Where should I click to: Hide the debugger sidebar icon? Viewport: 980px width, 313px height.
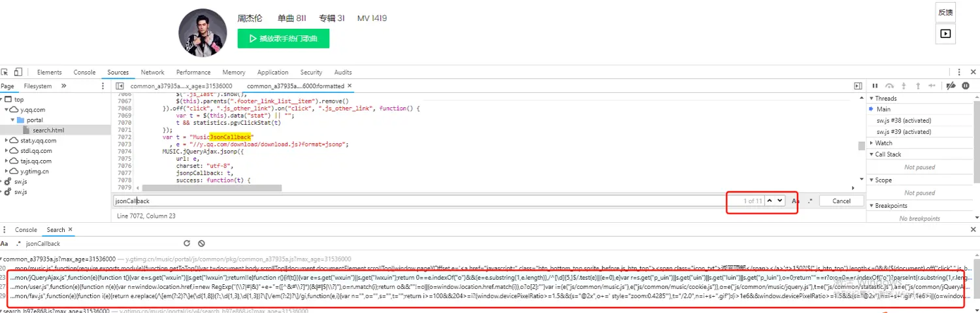(x=858, y=86)
